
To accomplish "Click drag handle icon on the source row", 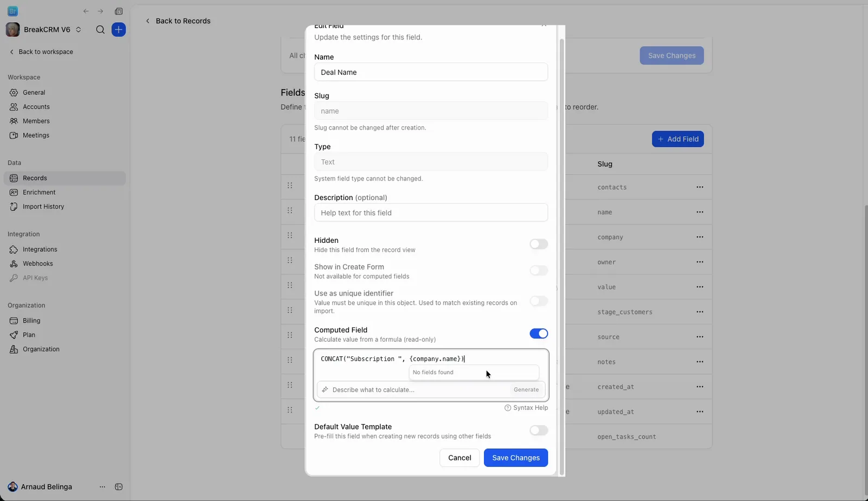I will [290, 335].
